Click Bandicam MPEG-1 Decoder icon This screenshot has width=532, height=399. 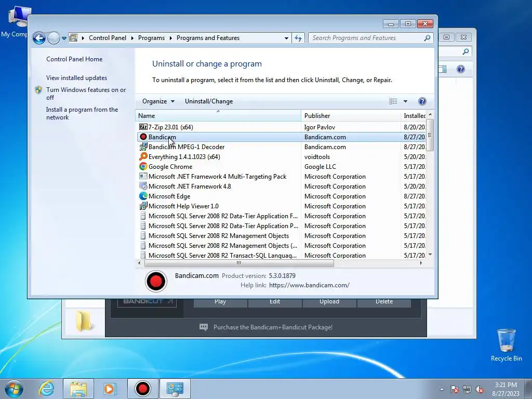(x=143, y=147)
